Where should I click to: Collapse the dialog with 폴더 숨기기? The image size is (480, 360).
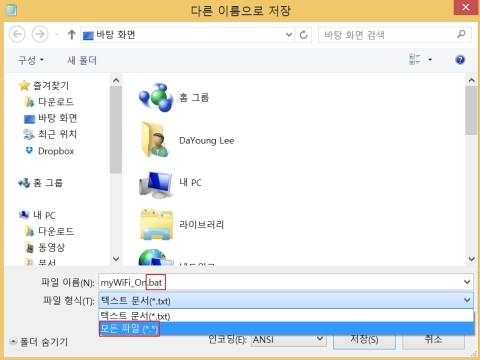click(x=39, y=342)
